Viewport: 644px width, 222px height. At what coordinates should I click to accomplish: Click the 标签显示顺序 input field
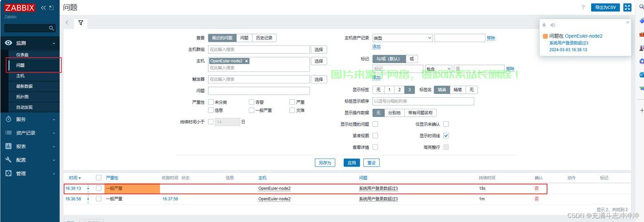click(x=423, y=101)
